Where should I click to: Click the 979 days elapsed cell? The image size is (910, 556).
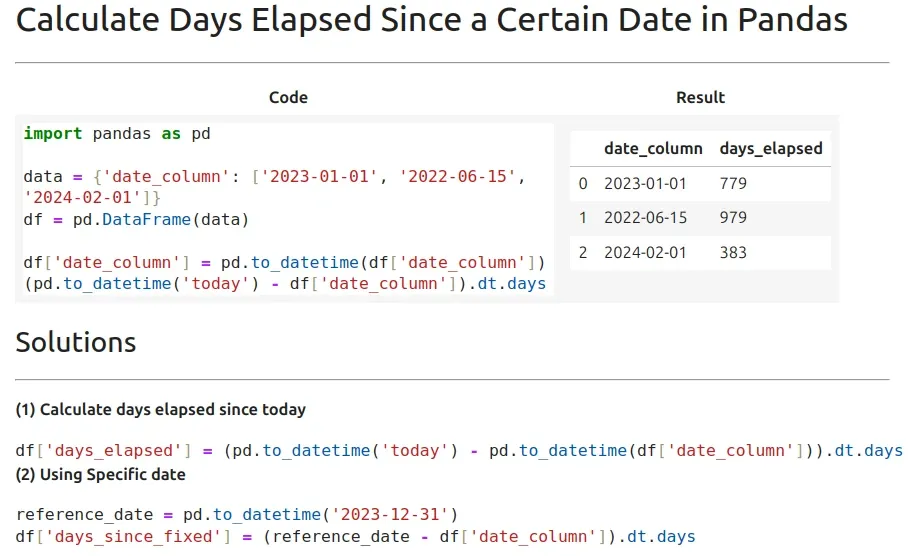(x=733, y=218)
